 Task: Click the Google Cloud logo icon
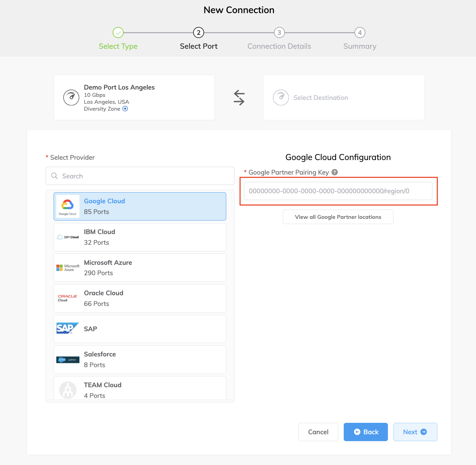pyautogui.click(x=68, y=206)
